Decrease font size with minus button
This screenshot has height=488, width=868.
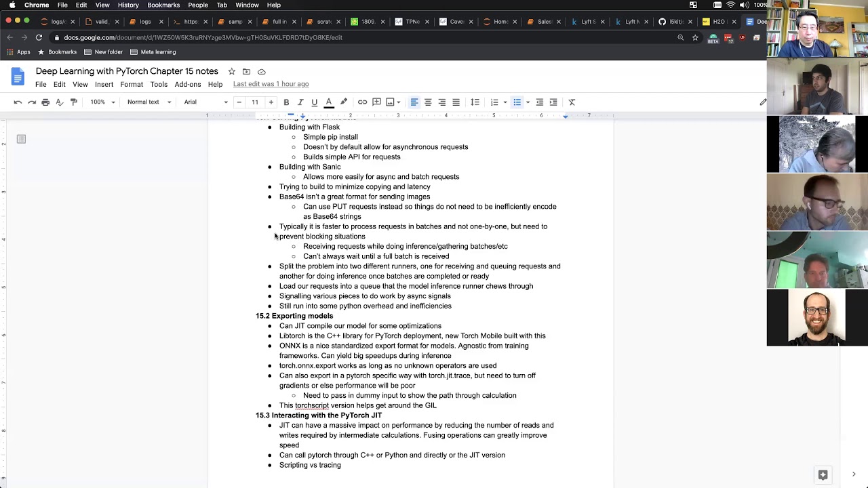[239, 102]
